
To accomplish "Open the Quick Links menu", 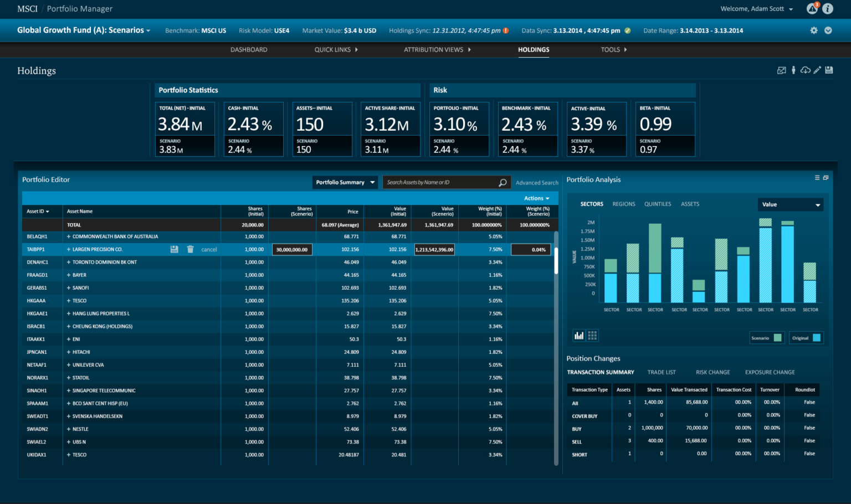I will coord(336,50).
